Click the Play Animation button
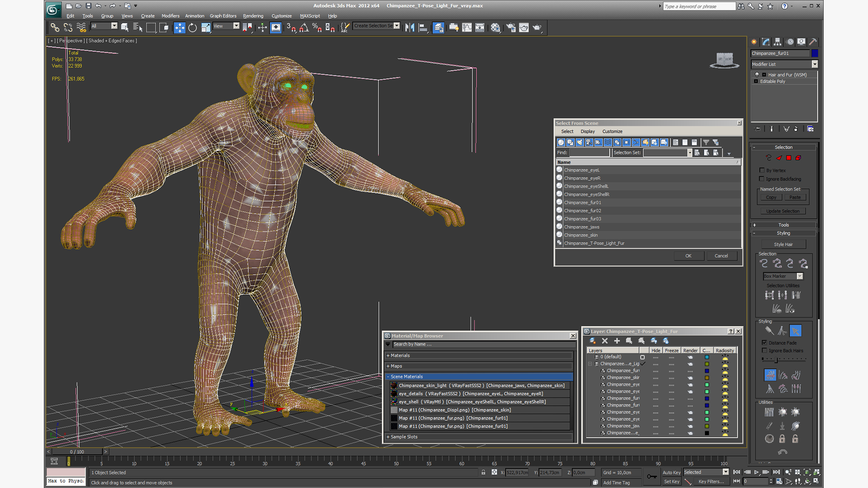The width and height of the screenshot is (868, 488). click(756, 472)
